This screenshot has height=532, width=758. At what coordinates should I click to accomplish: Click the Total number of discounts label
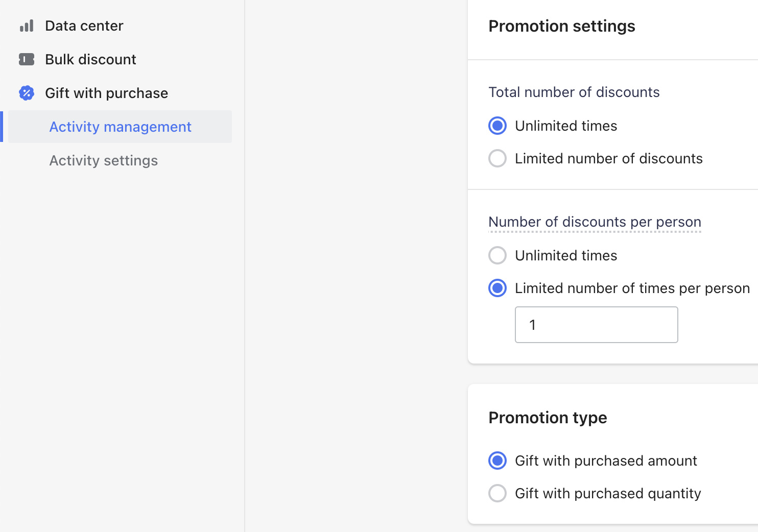coord(574,92)
